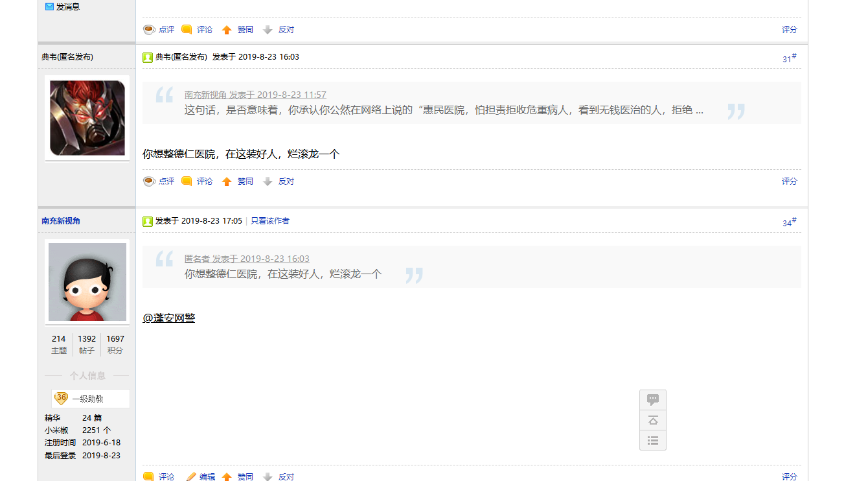Click the pencil 编辑 icon in post 34
Screen dimensions: 868x481
(x=191, y=476)
